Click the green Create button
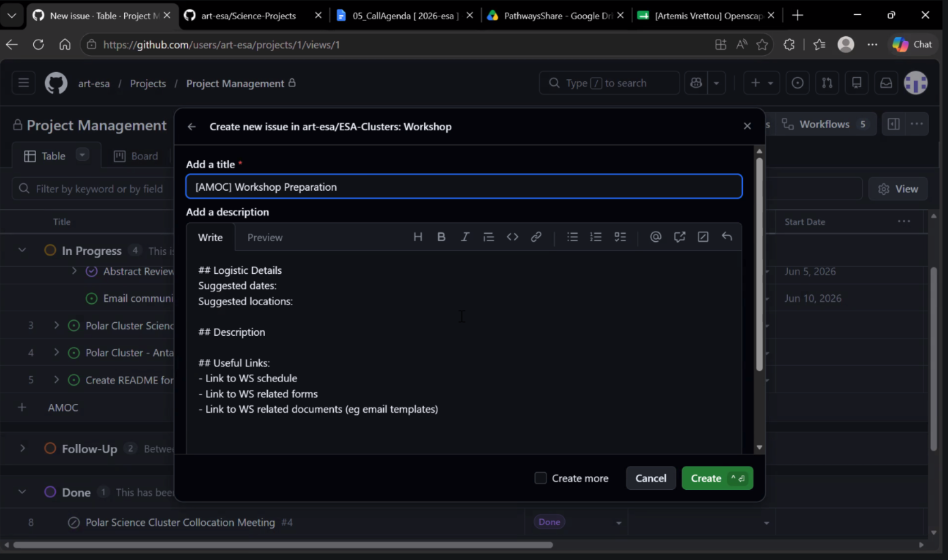Image resolution: width=948 pixels, height=560 pixels. pos(717,478)
